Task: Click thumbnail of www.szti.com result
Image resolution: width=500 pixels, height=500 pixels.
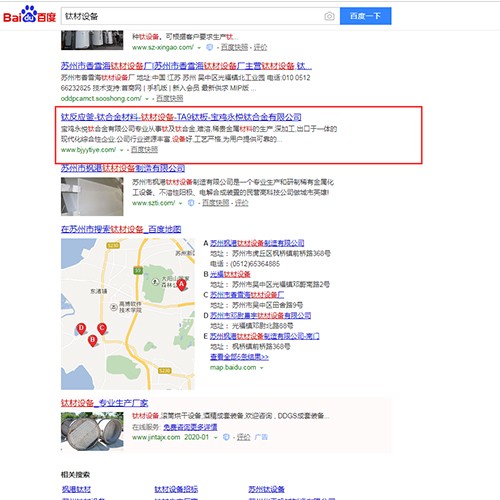Action: (92, 197)
